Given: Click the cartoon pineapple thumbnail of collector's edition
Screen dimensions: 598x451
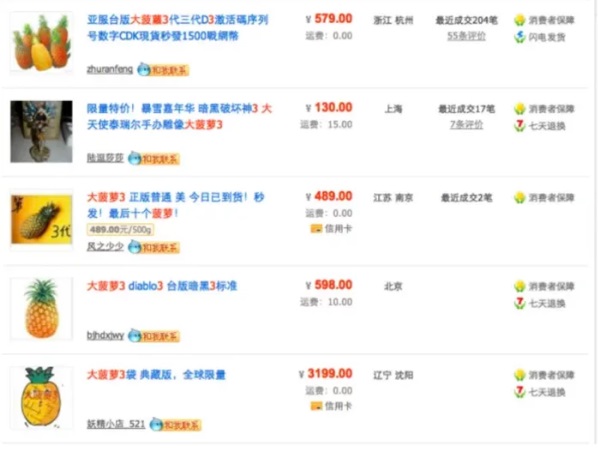Looking at the screenshot, I should click(42, 398).
